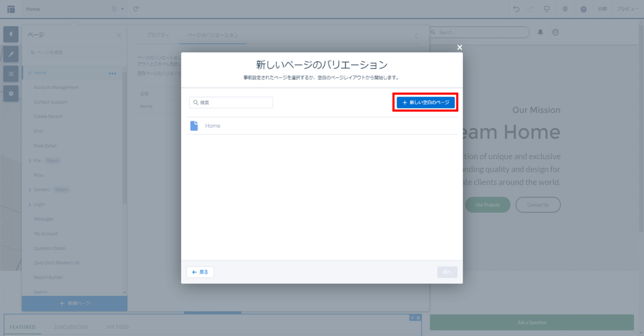
Task: Open the desktop view mode icon
Action: (x=547, y=9)
